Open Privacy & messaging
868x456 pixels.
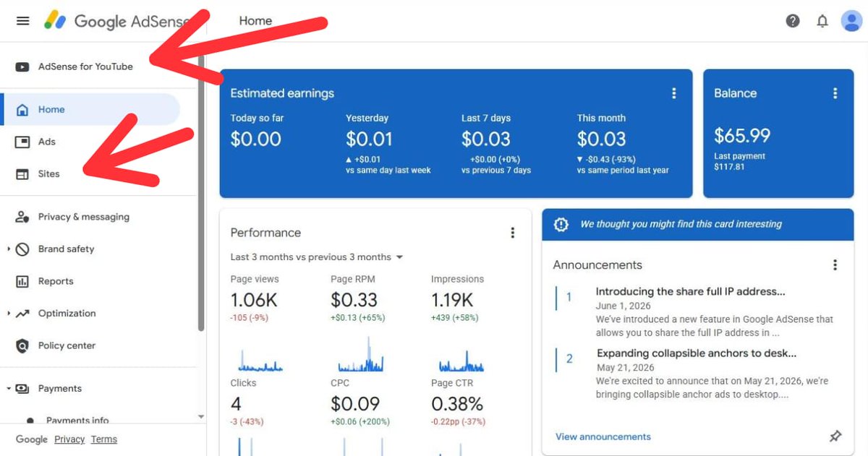[84, 217]
